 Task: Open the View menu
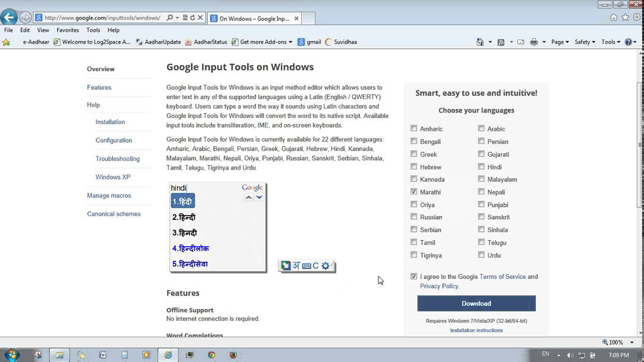[x=43, y=30]
